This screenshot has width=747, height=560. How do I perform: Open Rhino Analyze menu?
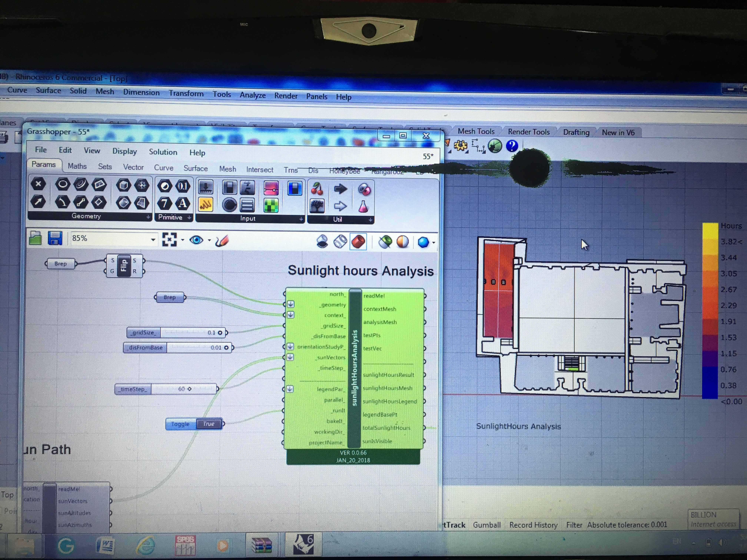tap(253, 95)
